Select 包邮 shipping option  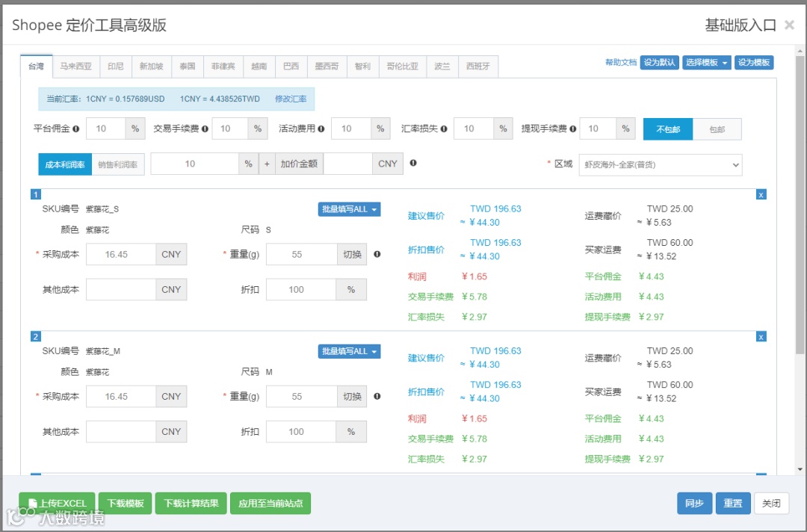pyautogui.click(x=717, y=129)
